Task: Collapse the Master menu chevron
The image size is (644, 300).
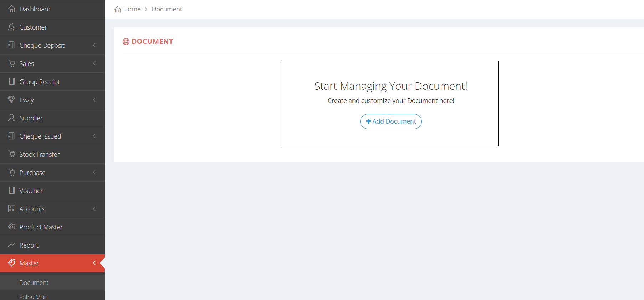Action: (x=94, y=263)
